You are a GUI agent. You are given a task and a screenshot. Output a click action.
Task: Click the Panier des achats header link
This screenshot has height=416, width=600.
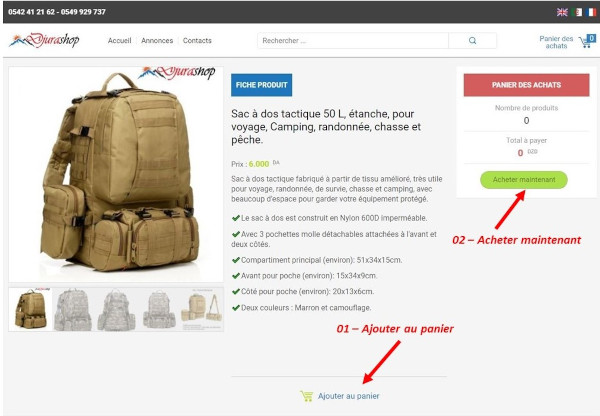tap(556, 42)
